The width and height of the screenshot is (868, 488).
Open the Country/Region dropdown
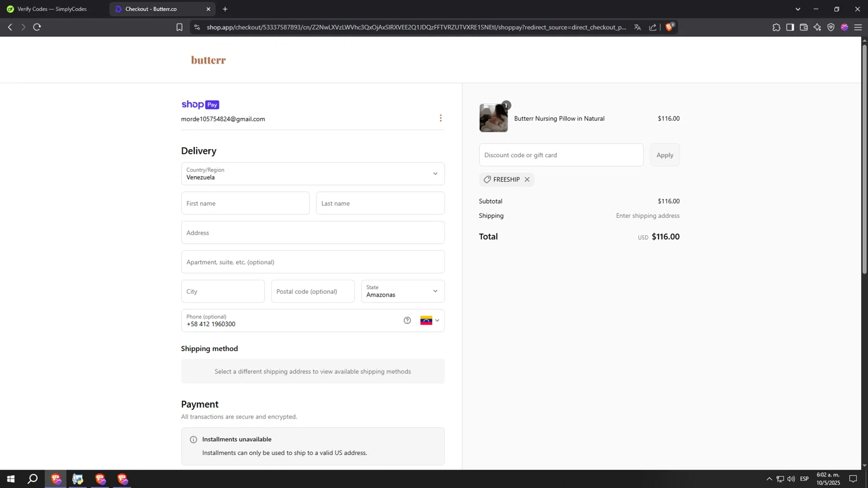coord(313,173)
